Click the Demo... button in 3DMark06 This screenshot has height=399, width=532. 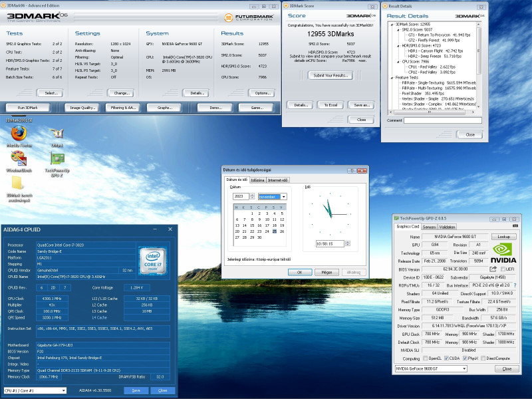click(215, 108)
